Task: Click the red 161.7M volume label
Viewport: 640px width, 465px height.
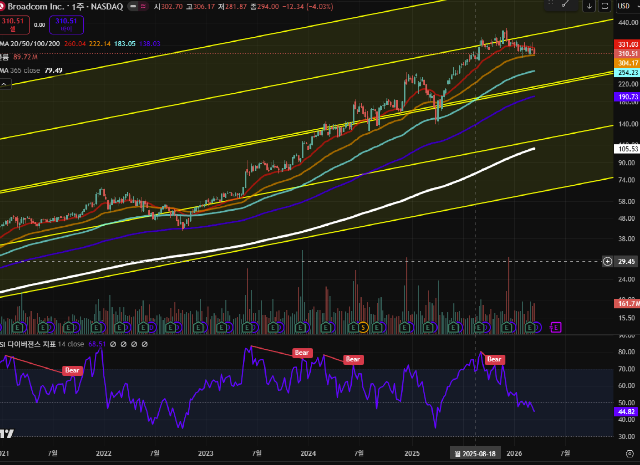Action: 627,303
